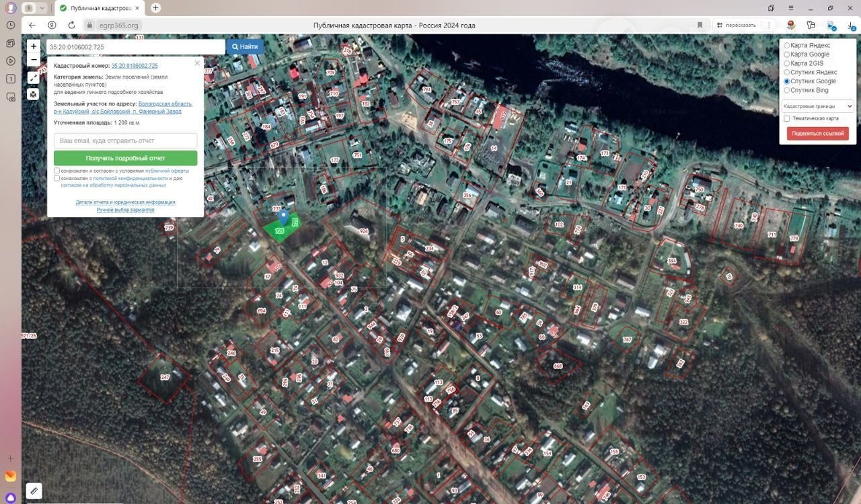Select Спутник Bing base layer
Screen dimensions: 861x504
pos(787,90)
